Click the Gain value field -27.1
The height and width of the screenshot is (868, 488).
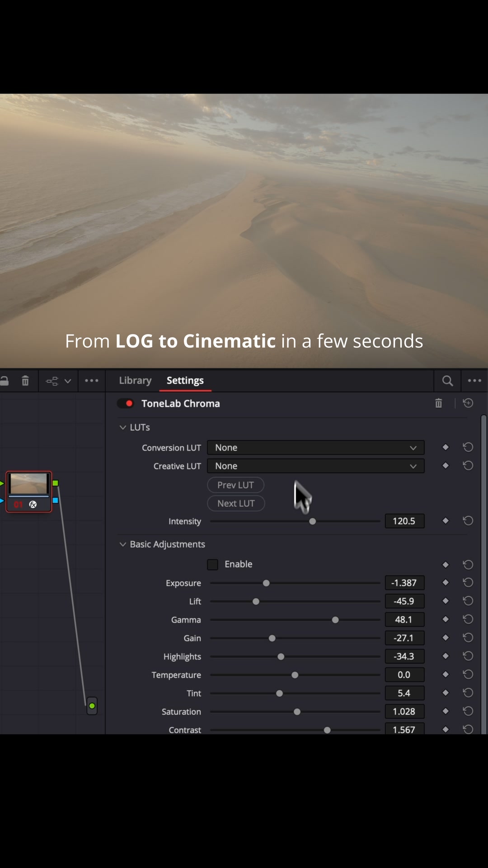[x=404, y=638]
